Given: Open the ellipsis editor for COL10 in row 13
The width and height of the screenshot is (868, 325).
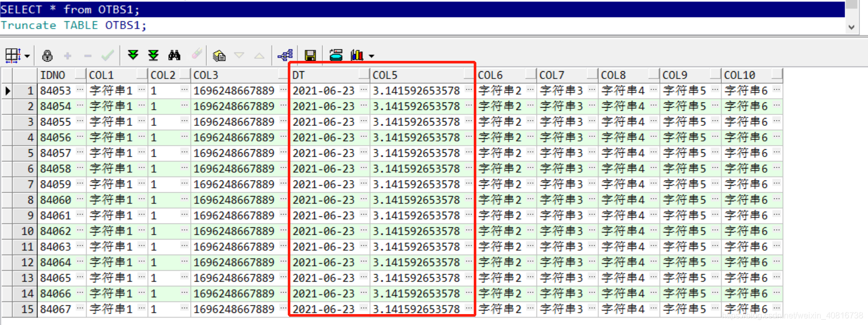Looking at the screenshot, I should [x=777, y=277].
